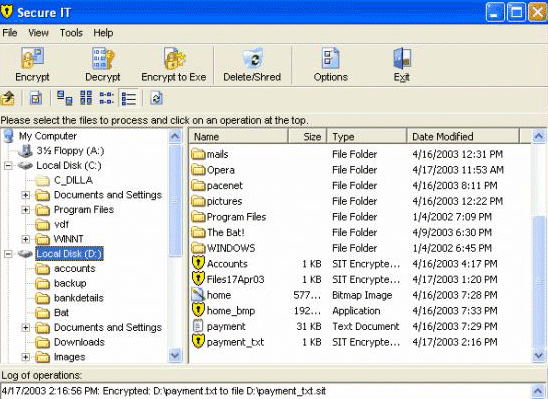Click the payment text document icon
The height and width of the screenshot is (399, 548).
(198, 326)
